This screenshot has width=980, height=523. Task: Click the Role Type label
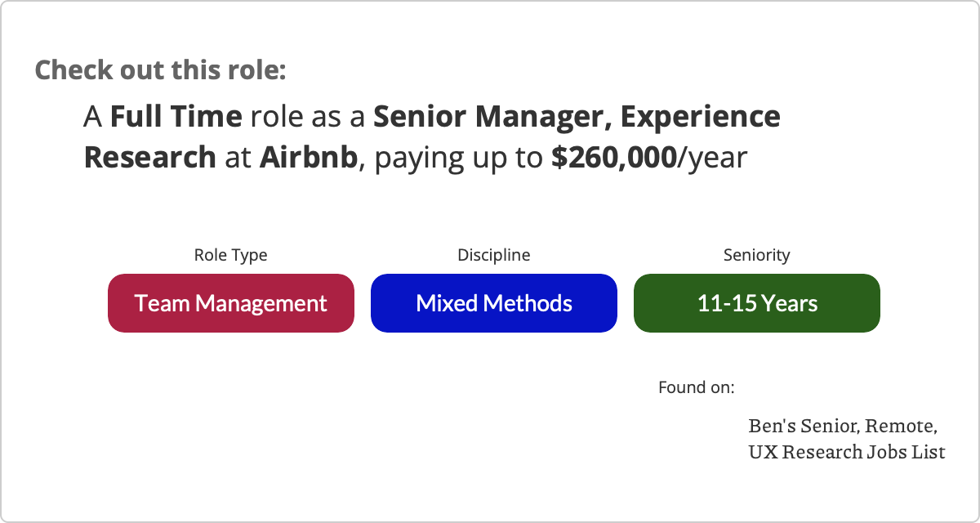click(230, 255)
